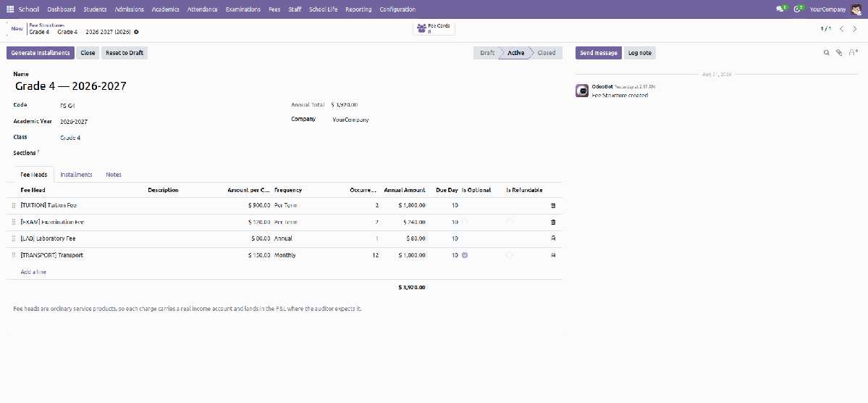Open the Configuration menu

[x=397, y=9]
